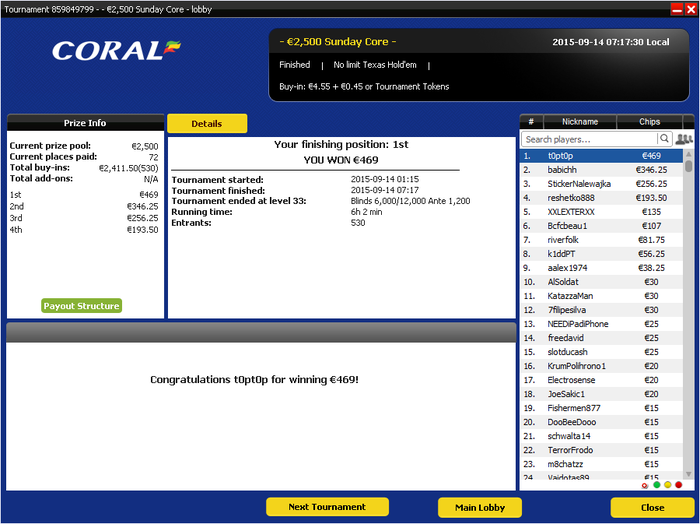The height and width of the screenshot is (524, 700).
Task: Select player m8chatzz row
Action: click(601, 464)
